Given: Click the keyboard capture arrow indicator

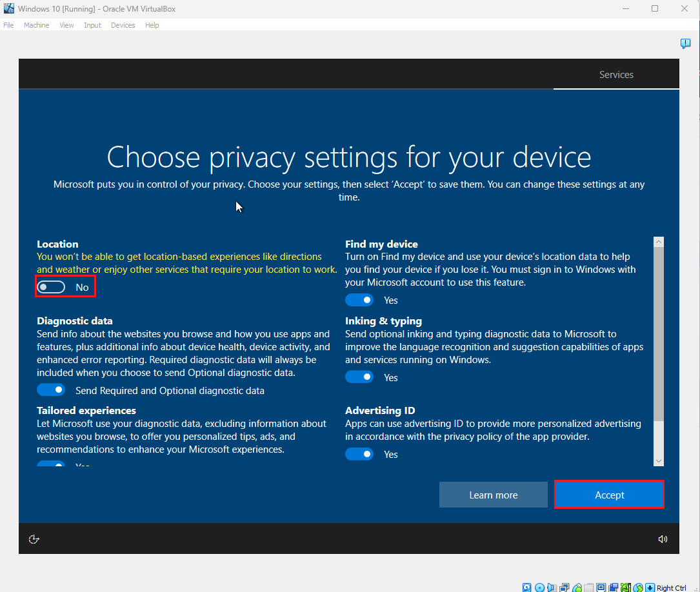Looking at the screenshot, I should (650, 587).
